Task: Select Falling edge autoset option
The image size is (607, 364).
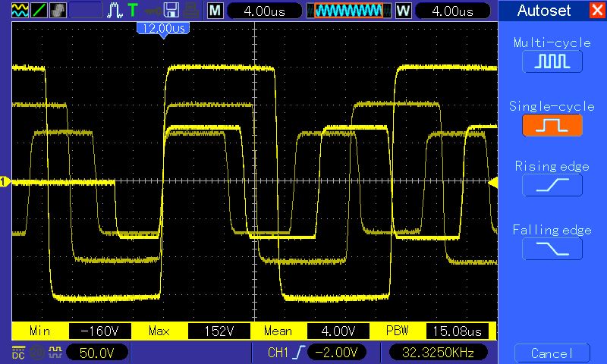Action: tap(552, 248)
